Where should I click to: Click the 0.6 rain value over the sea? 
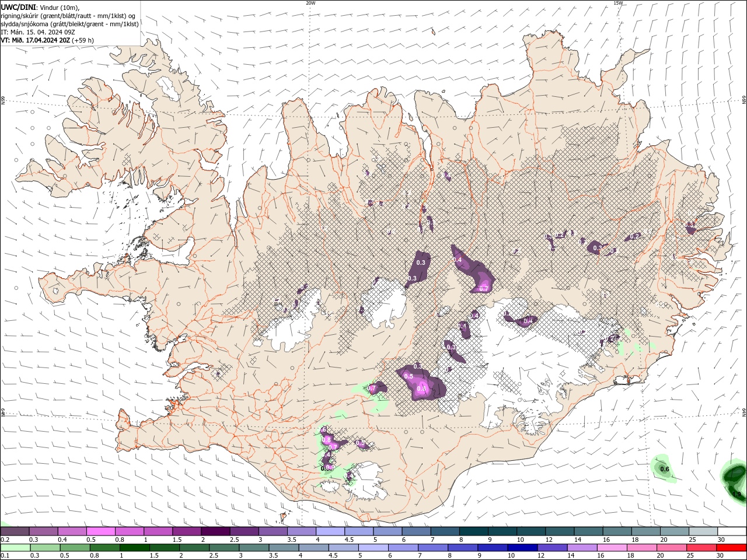pyautogui.click(x=664, y=469)
